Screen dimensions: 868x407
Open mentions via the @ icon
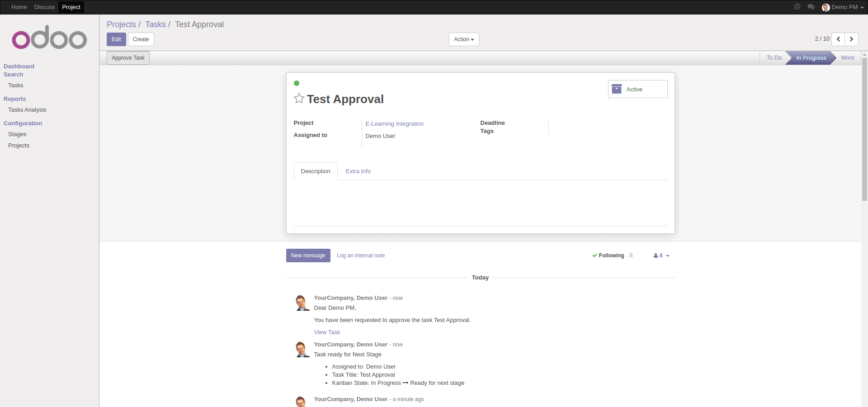click(797, 7)
